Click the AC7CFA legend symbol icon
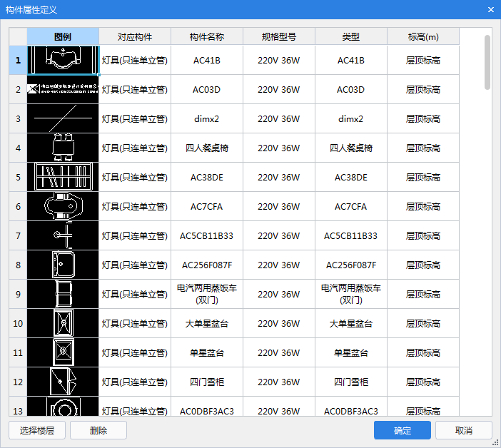The height and width of the screenshot is (448, 501). (63, 207)
